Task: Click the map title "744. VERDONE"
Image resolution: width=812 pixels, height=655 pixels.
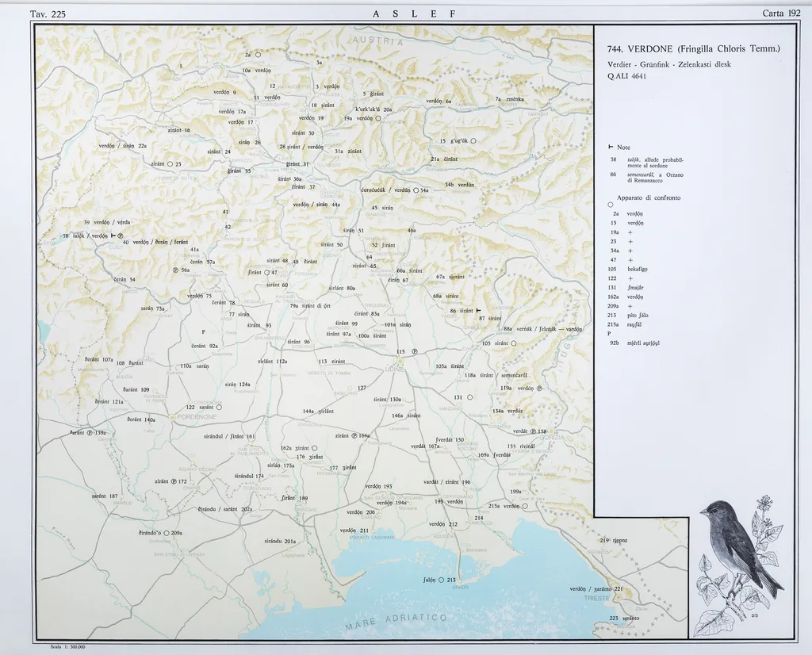Action: [x=694, y=49]
